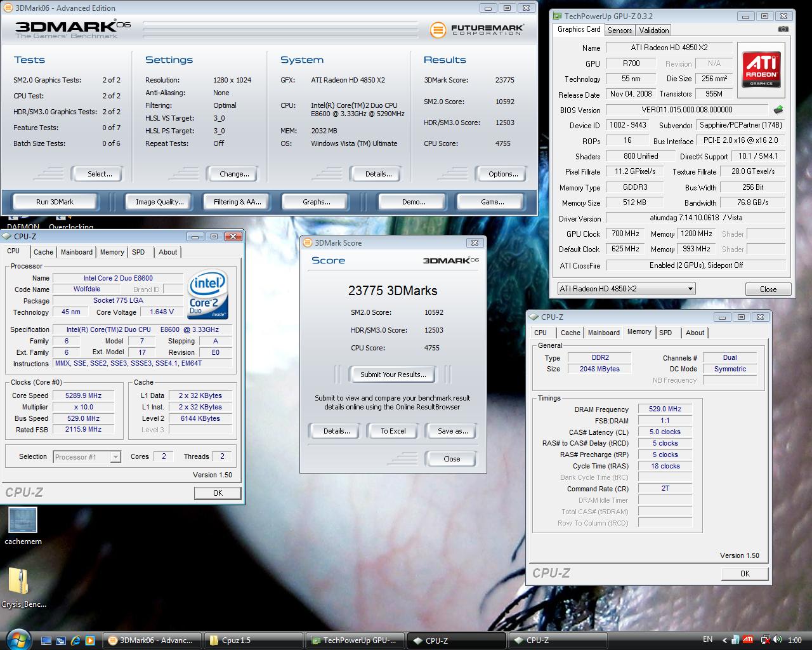Open Mainboard tab in right CPU-Z window

click(x=604, y=333)
